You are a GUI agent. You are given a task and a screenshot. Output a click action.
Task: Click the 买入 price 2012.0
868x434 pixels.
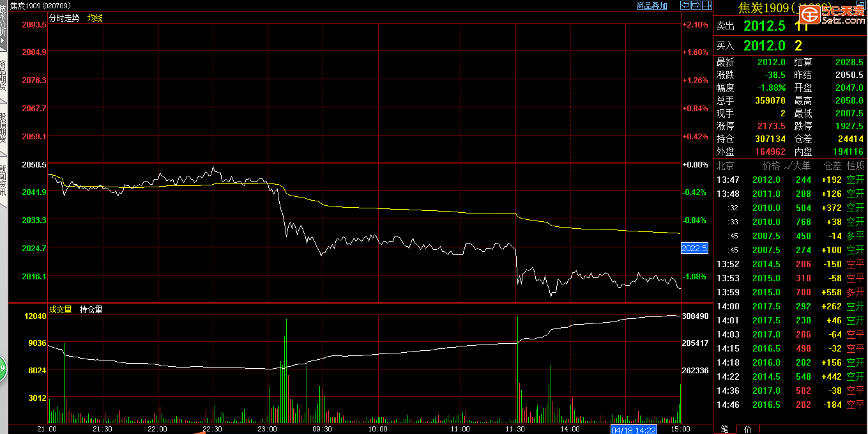(x=765, y=45)
